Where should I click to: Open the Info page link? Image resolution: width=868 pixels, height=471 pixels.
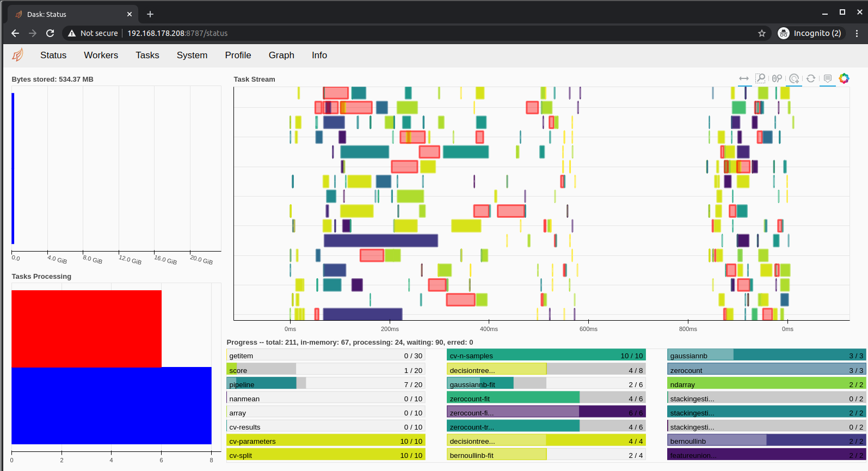(x=319, y=55)
